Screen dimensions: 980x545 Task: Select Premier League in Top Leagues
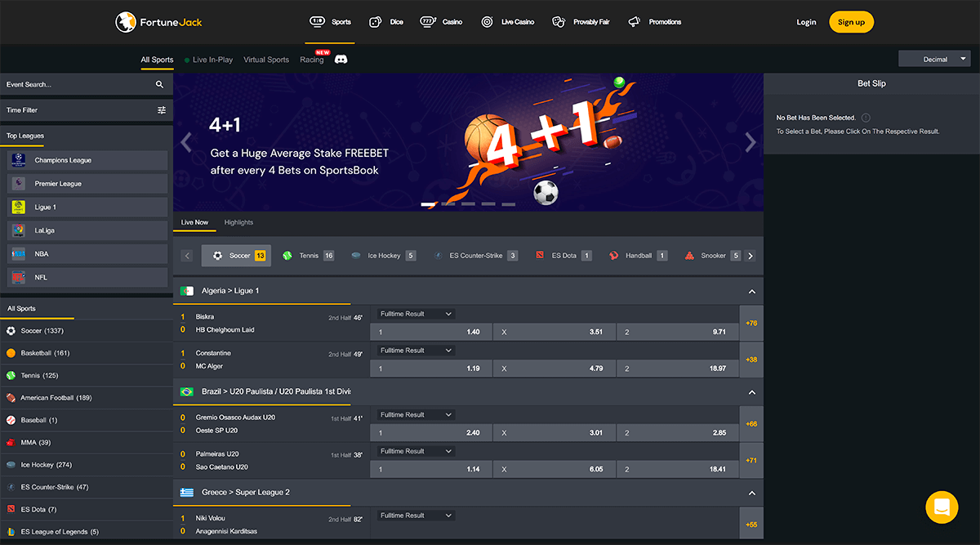(88, 184)
